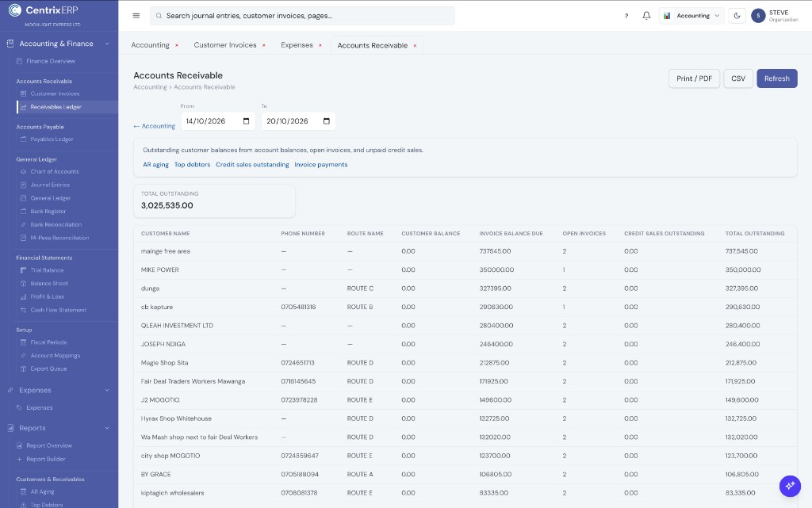Select the MIKE POWER customer row
This screenshot has width=812, height=508.
(465, 270)
